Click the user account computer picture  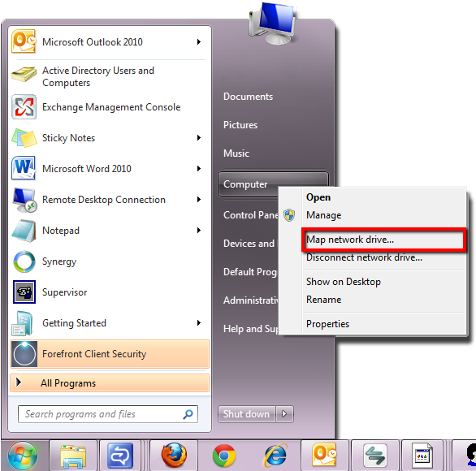(273, 23)
